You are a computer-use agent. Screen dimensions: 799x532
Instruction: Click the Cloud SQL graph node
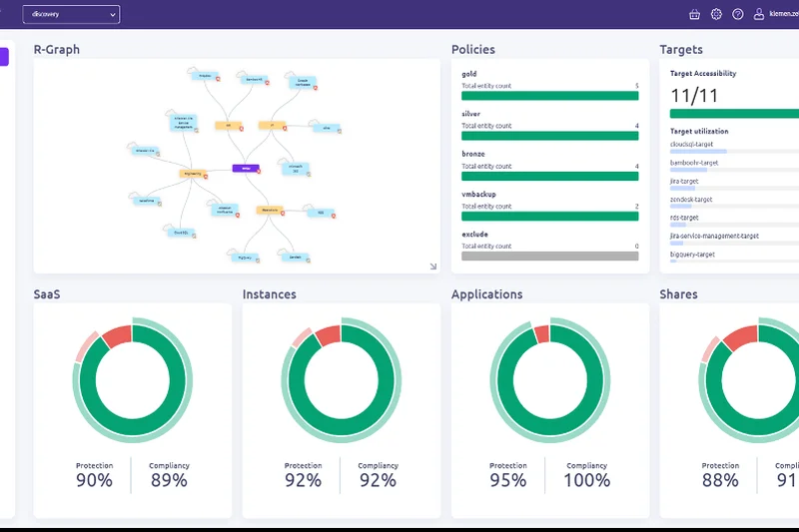click(181, 233)
